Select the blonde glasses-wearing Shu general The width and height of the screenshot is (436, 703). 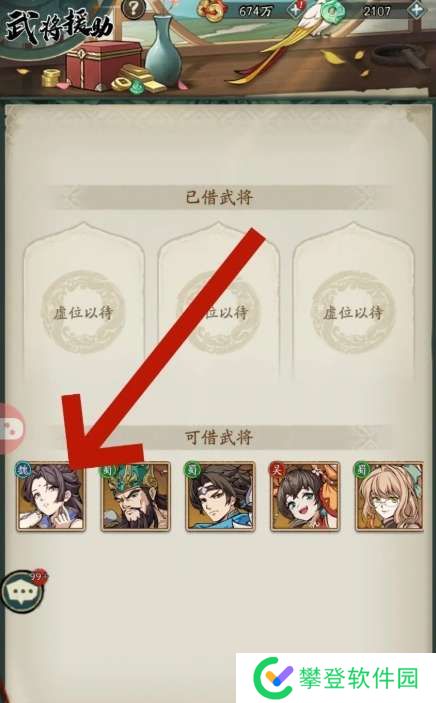[x=389, y=497]
